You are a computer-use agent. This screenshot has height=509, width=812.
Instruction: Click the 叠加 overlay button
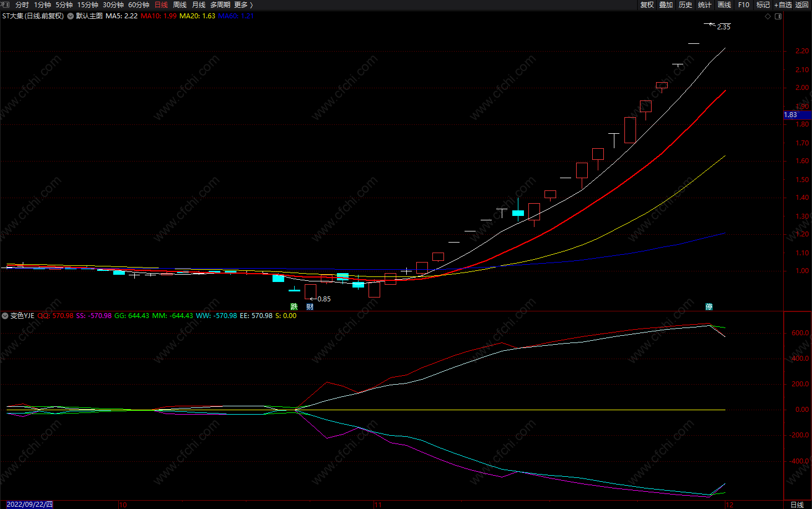(x=666, y=4)
